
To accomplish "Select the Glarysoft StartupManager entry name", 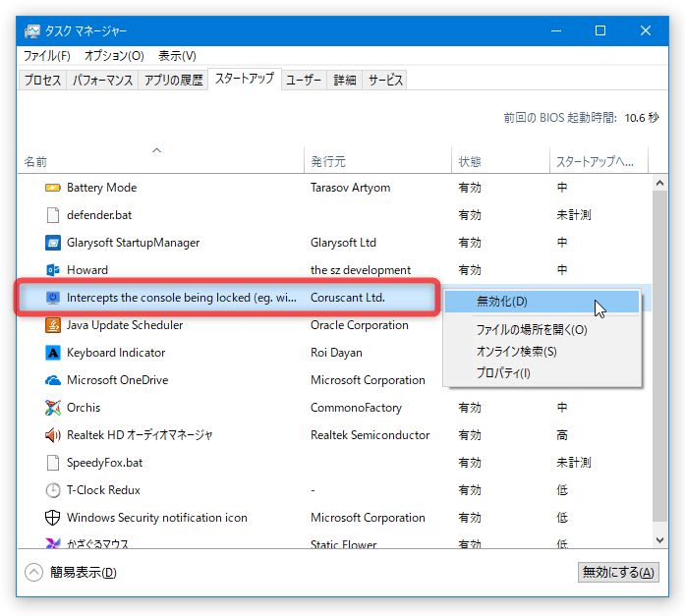I will [x=134, y=243].
